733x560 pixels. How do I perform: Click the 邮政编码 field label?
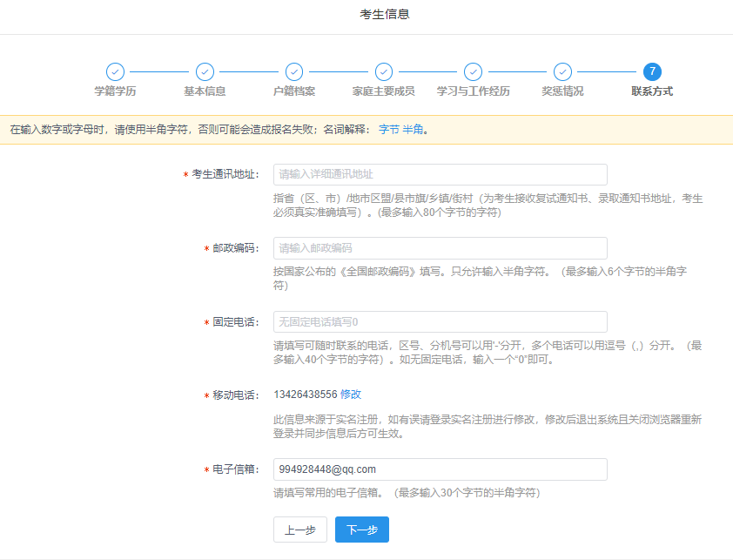pos(236,248)
